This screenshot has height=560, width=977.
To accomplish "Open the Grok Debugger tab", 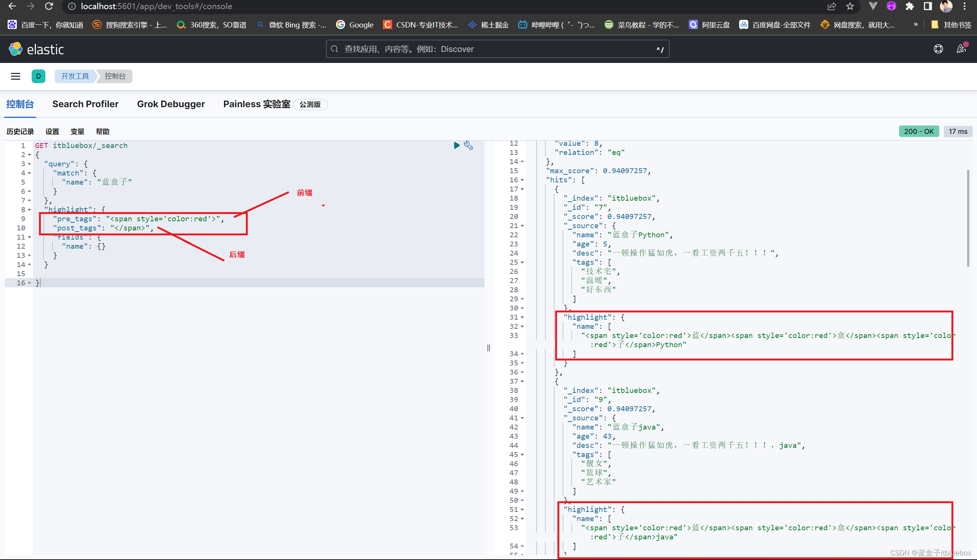I will (171, 104).
